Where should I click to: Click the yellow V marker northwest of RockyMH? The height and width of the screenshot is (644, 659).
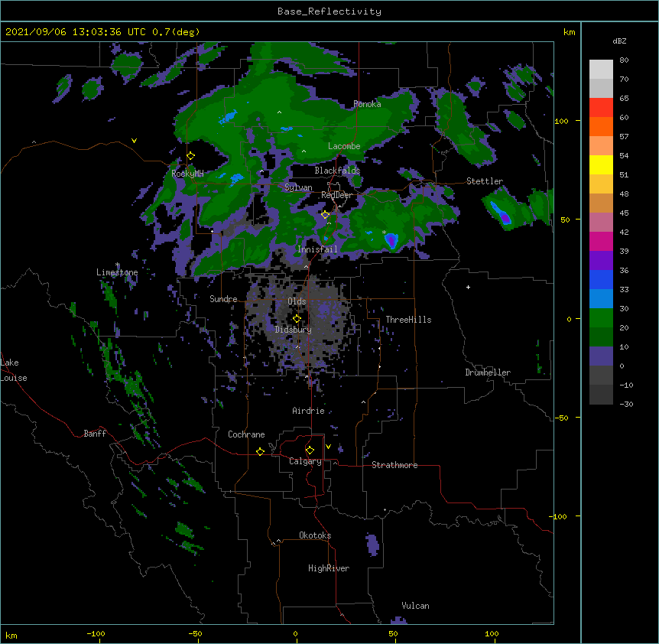(134, 141)
